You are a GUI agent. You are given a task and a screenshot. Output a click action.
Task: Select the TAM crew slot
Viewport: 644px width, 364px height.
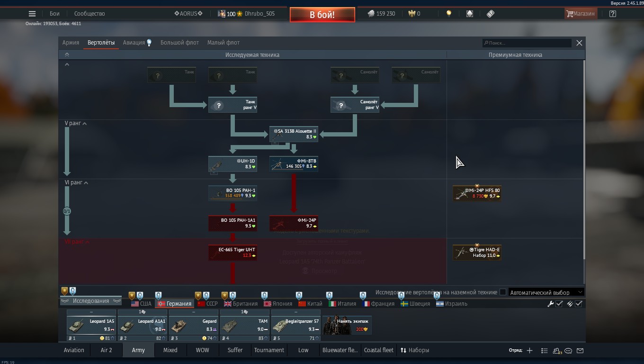245,325
